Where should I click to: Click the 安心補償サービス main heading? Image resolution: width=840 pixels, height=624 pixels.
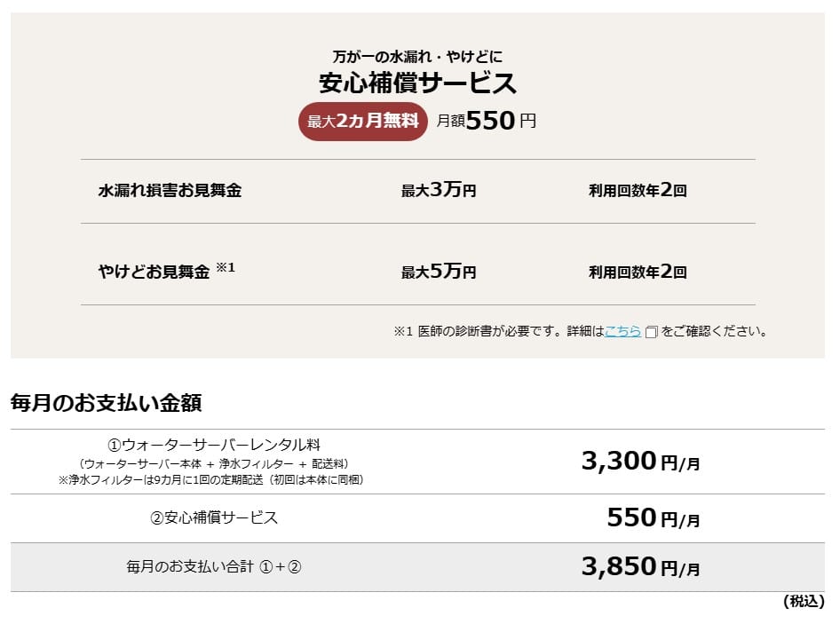(x=417, y=83)
